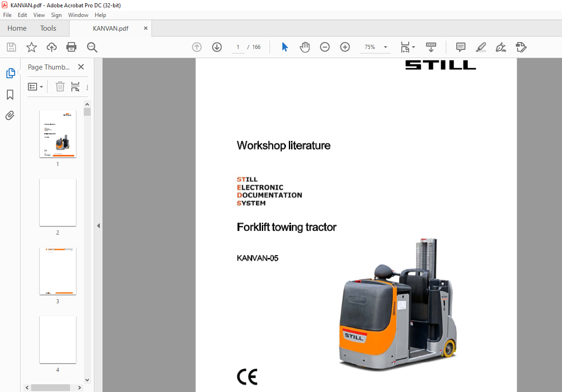
Task: Click thumbnails horizontal scroll right arrow
Action: (80, 387)
